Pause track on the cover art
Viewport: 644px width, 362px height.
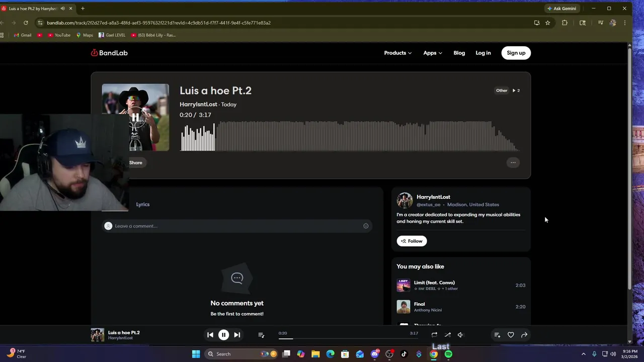(x=135, y=117)
